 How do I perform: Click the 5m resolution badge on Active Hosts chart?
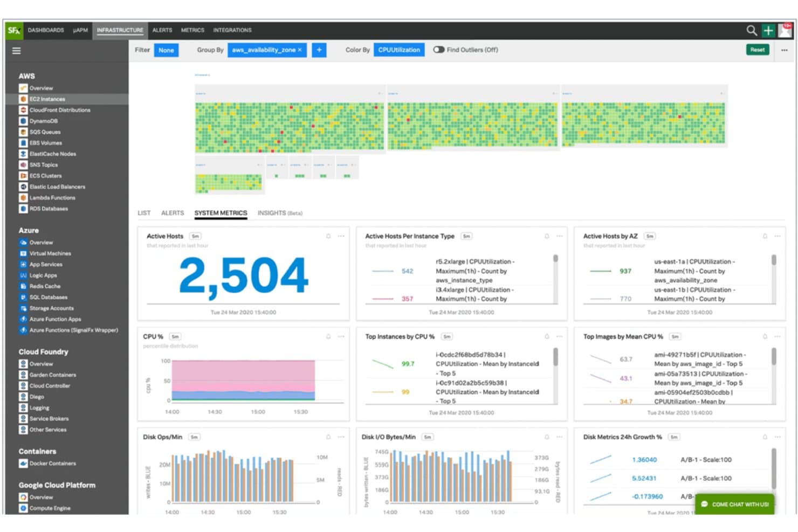click(x=195, y=236)
